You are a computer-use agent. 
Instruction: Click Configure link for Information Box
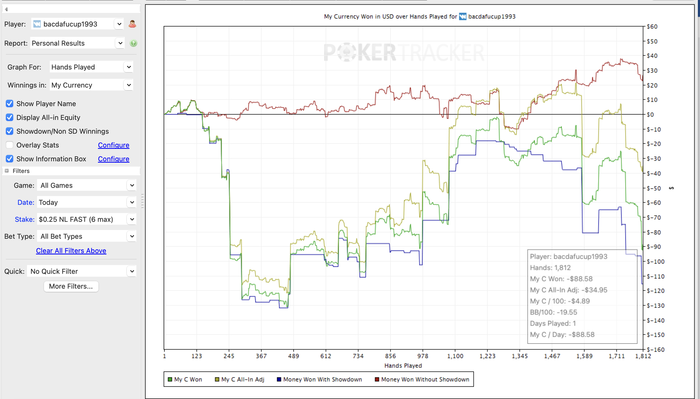tap(113, 159)
